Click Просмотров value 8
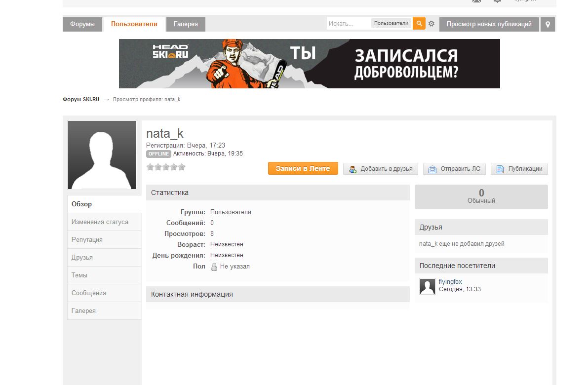The height and width of the screenshot is (385, 588). coord(212,234)
